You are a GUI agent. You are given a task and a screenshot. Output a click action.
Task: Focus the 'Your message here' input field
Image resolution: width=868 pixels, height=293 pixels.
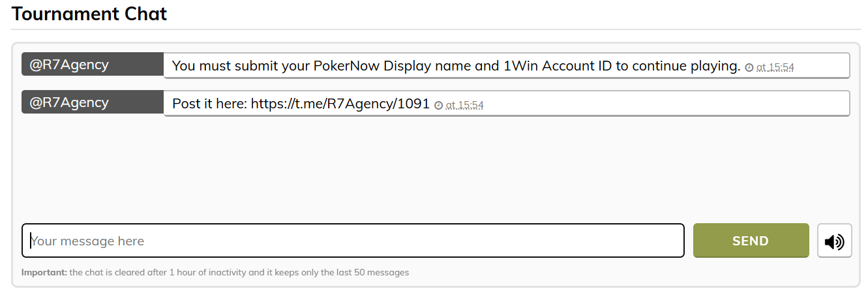click(353, 241)
